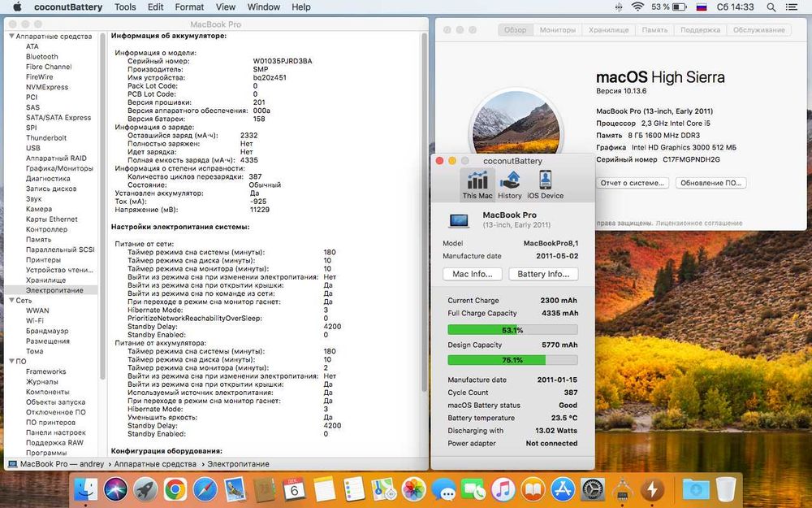This screenshot has width=812, height=508.
Task: Open Notes app from the Dock
Action: (x=325, y=489)
